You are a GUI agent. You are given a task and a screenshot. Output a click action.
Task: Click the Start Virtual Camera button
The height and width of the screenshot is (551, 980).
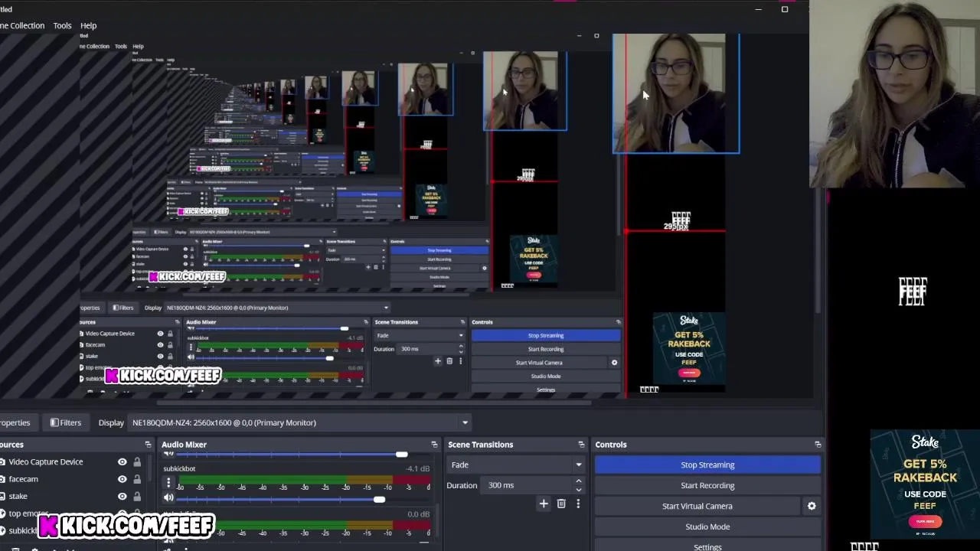697,506
